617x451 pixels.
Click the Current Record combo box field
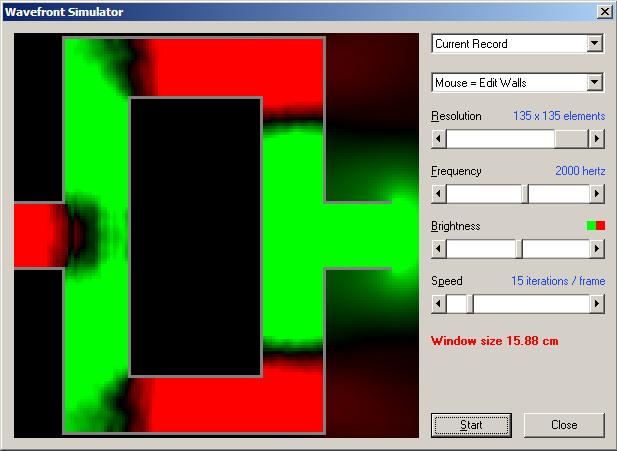[x=517, y=44]
